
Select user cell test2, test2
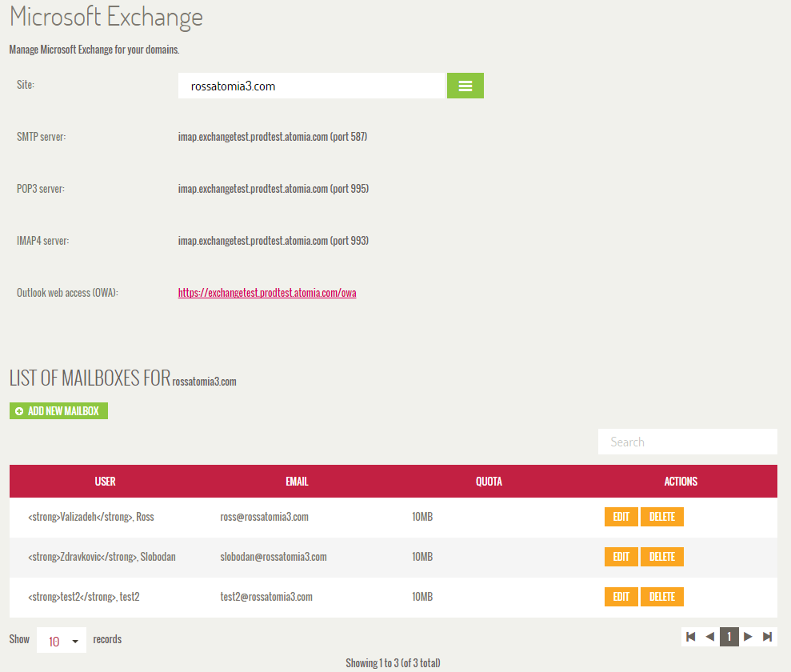84,596
